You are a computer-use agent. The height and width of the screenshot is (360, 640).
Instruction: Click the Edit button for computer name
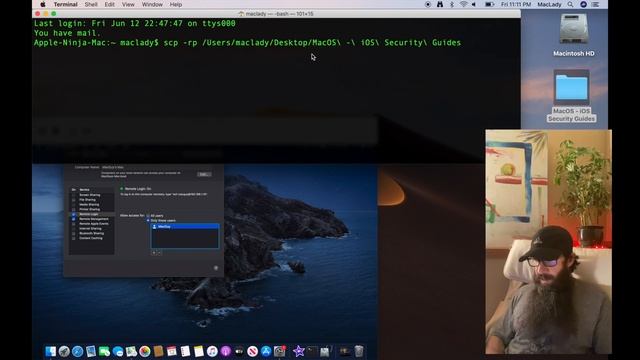point(204,174)
